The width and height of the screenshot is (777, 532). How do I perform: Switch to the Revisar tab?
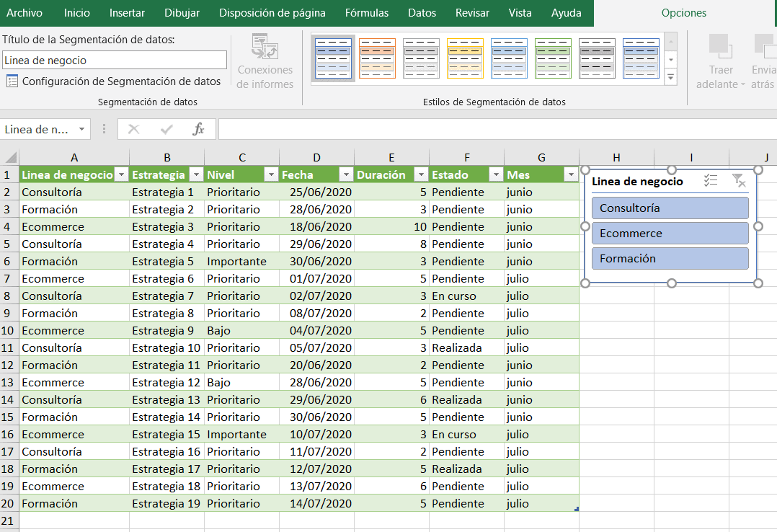472,13
